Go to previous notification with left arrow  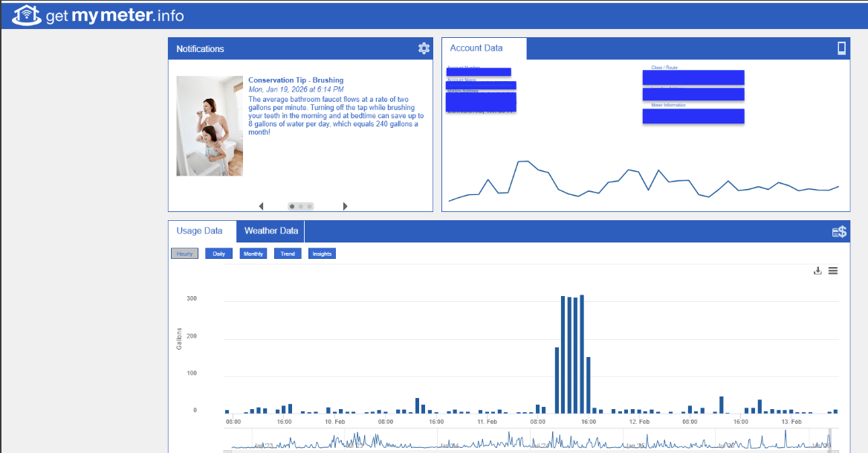pyautogui.click(x=261, y=206)
